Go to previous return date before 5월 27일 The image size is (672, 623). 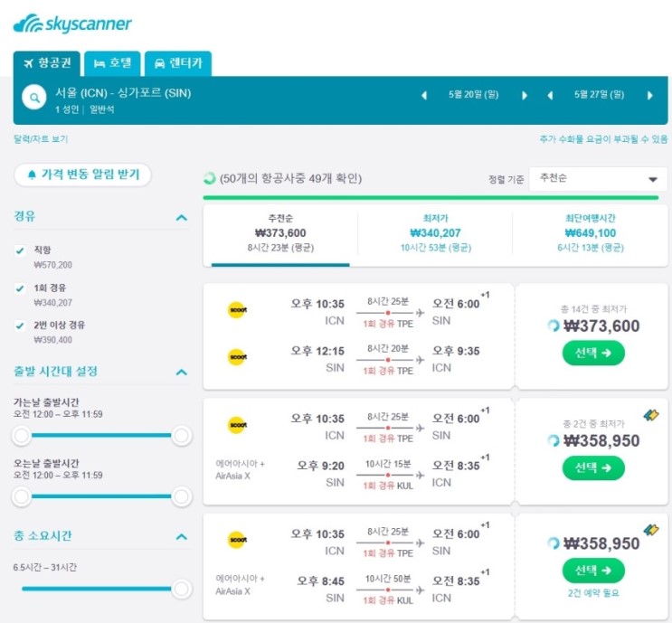[550, 95]
